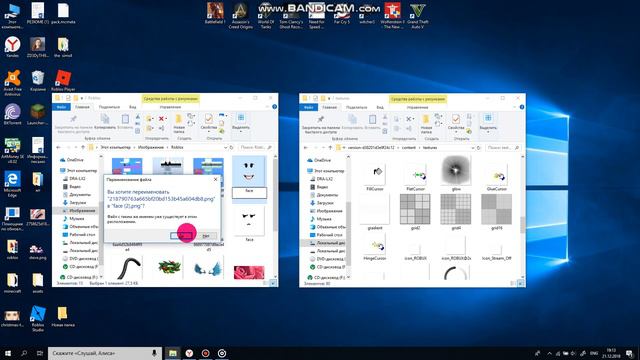640x360 pixels.
Task: Select the Wolfenstein II desktop shortcut
Action: pos(392,16)
